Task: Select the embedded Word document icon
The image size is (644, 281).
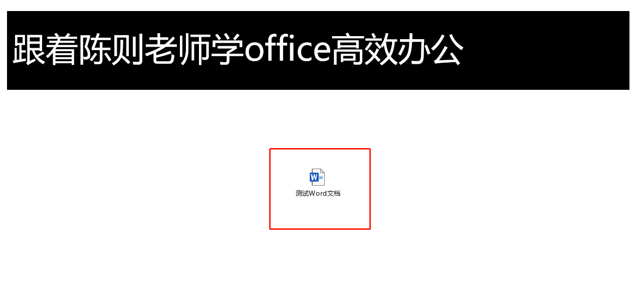Action: (x=317, y=177)
